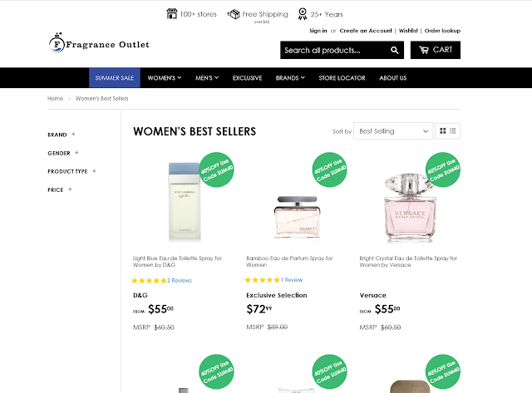This screenshot has width=532, height=393.
Task: Click the 100+ stores icon
Action: click(x=172, y=14)
